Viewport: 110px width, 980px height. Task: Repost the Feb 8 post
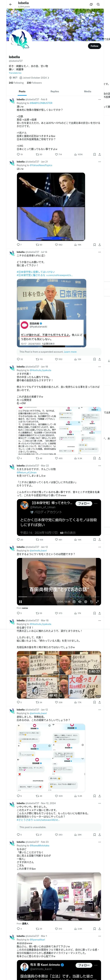tap(39, 155)
